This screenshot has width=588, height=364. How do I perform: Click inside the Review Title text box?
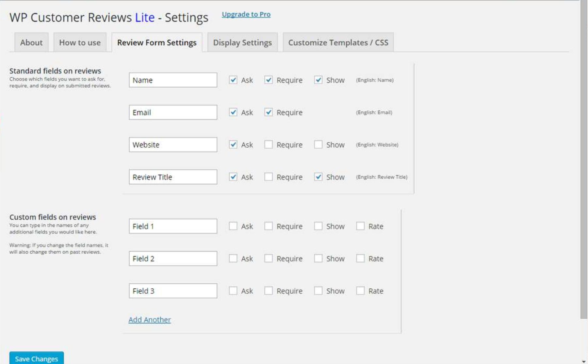pos(173,177)
